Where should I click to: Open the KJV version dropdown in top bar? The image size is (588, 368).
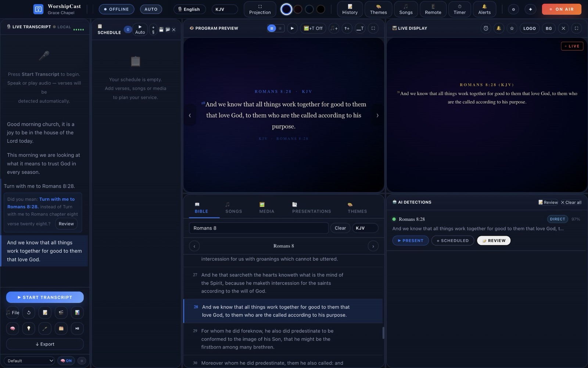pyautogui.click(x=225, y=9)
